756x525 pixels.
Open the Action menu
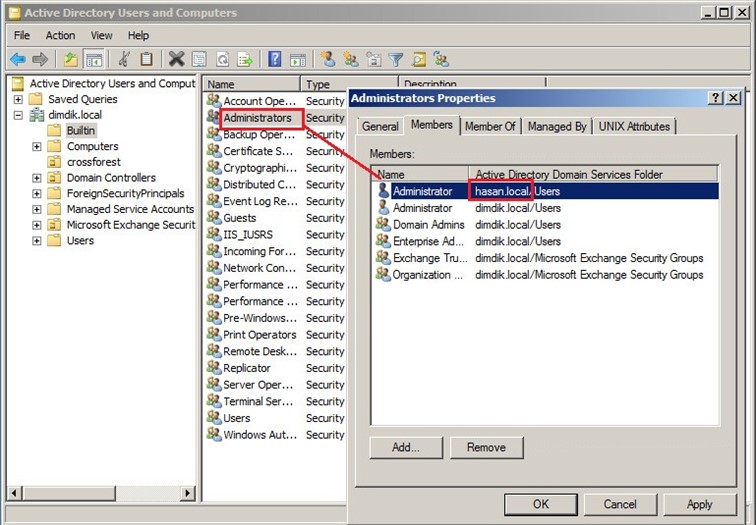coord(60,35)
